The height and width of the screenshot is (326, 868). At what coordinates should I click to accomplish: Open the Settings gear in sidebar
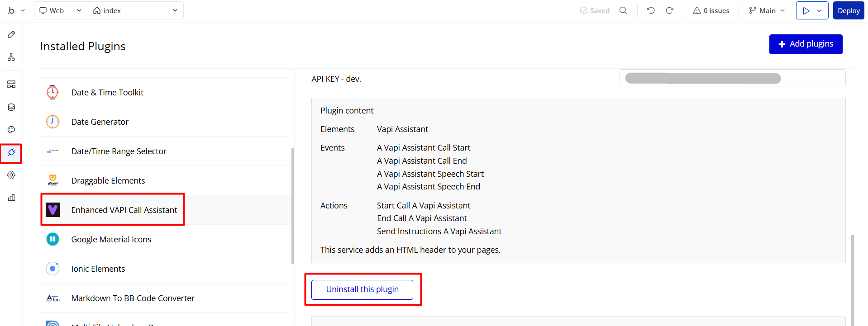click(x=11, y=175)
